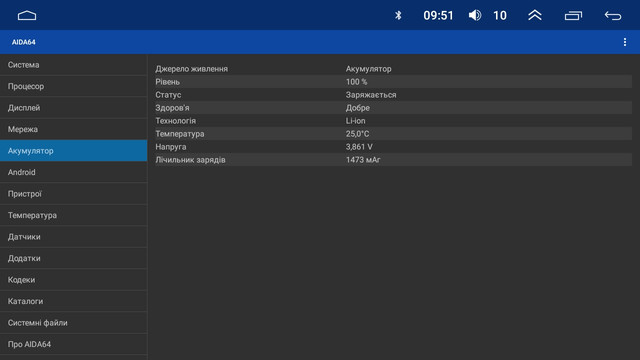Click the Напруга label
Image resolution: width=640 pixels, height=360 pixels.
click(171, 147)
